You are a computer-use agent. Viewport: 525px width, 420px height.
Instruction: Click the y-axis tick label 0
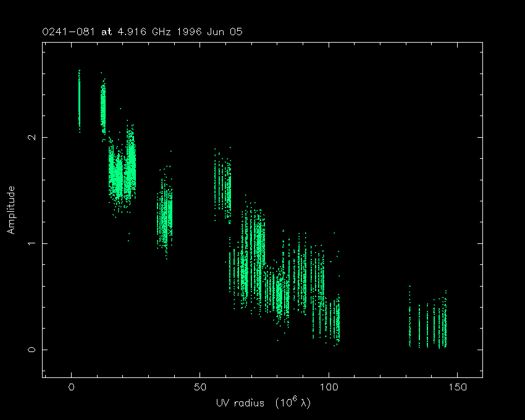28,350
